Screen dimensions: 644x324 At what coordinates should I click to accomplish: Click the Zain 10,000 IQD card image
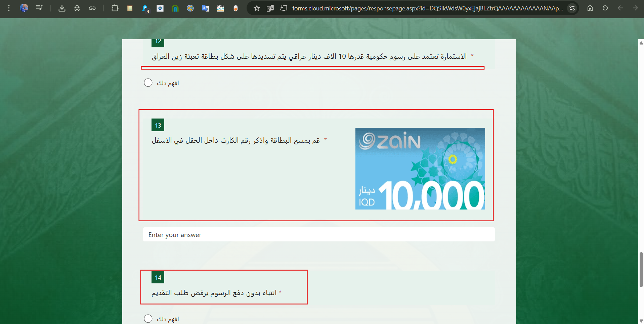(x=420, y=169)
